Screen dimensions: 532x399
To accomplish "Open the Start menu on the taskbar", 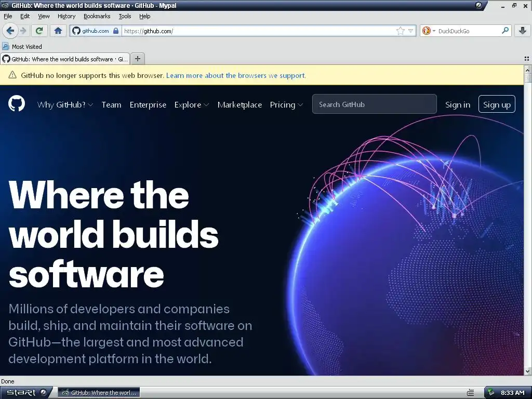I will pyautogui.click(x=26, y=393).
